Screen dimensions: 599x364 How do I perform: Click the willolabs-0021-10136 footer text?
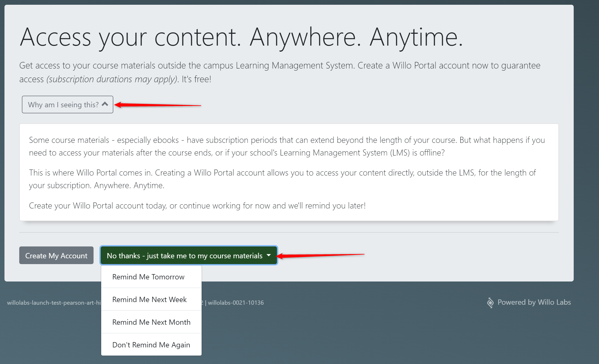236,303
